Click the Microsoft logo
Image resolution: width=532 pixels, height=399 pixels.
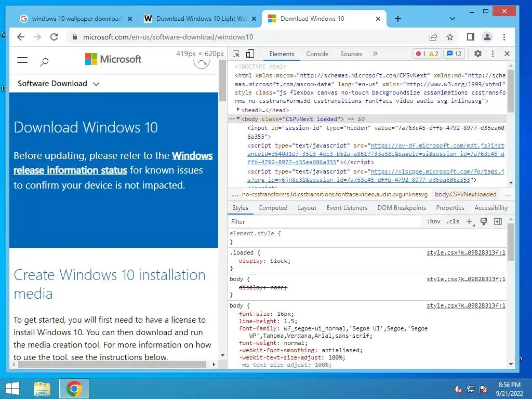(x=113, y=59)
